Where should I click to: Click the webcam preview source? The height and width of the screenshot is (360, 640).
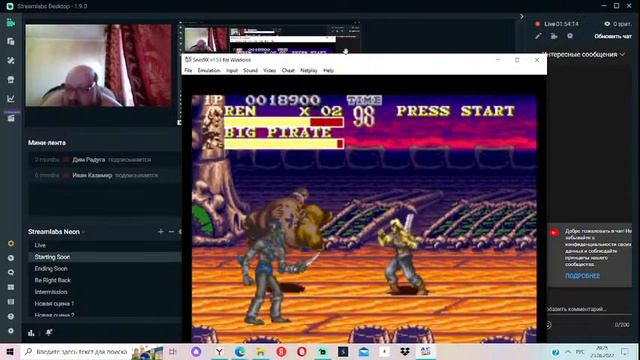click(x=98, y=65)
